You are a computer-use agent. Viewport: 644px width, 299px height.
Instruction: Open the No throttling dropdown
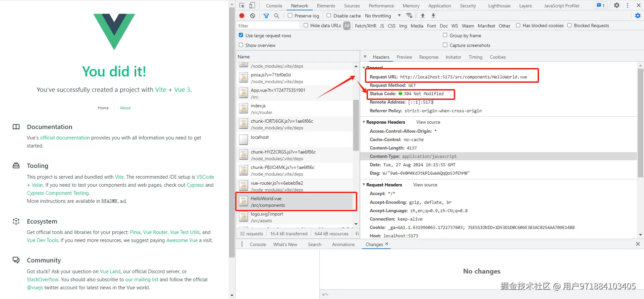383,16
